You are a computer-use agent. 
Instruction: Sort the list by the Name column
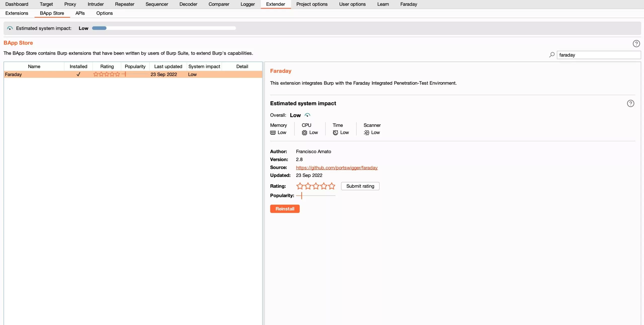point(34,67)
